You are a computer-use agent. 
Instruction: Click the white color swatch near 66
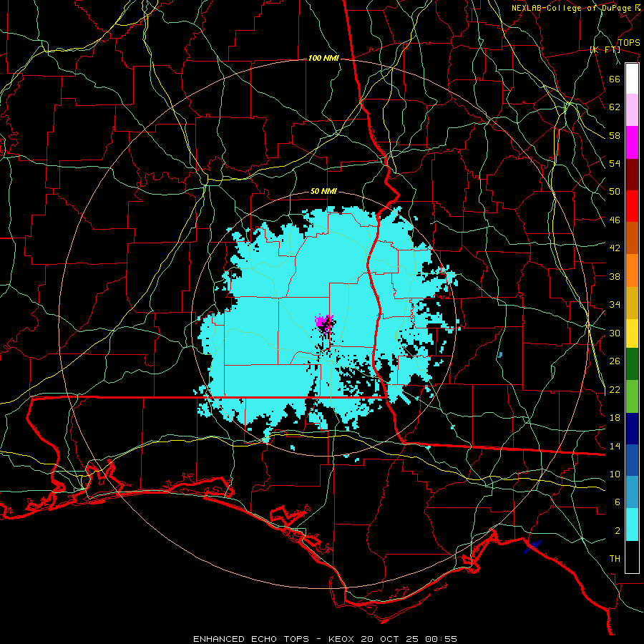pyautogui.click(x=632, y=79)
